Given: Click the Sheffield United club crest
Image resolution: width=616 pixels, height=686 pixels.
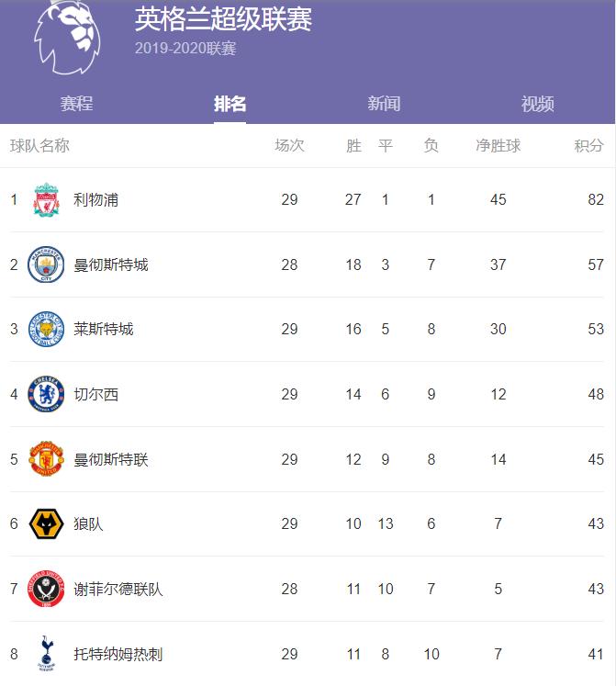Looking at the screenshot, I should 46,589.
